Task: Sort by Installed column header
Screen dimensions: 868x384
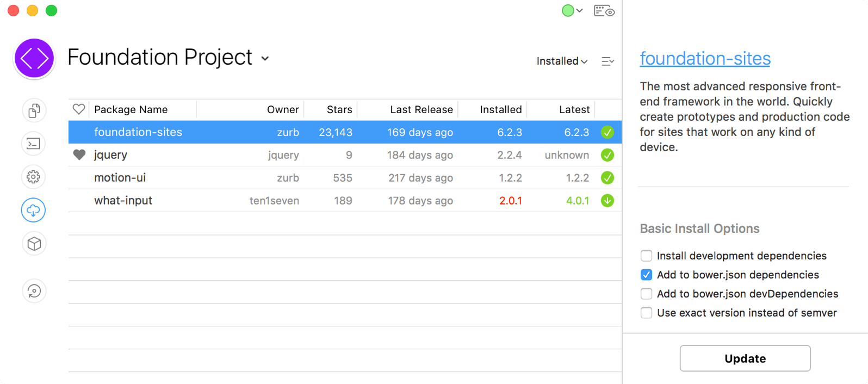Action: point(501,109)
